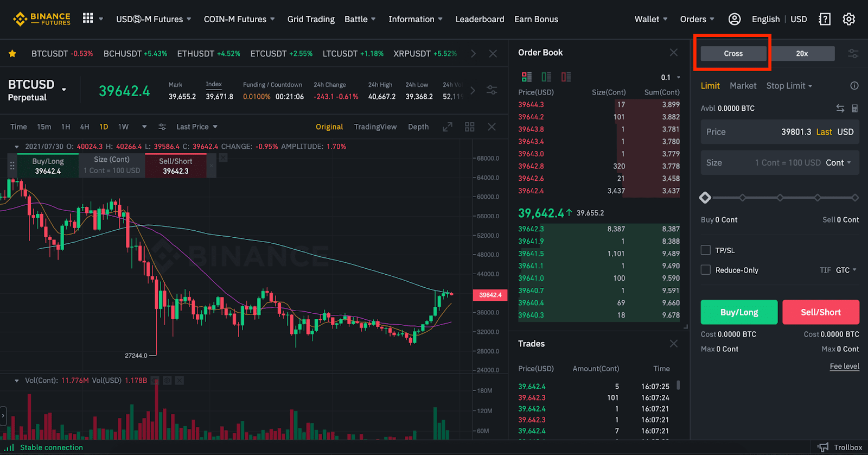The height and width of the screenshot is (455, 868).
Task: Switch to Original chart tab
Action: (x=329, y=127)
